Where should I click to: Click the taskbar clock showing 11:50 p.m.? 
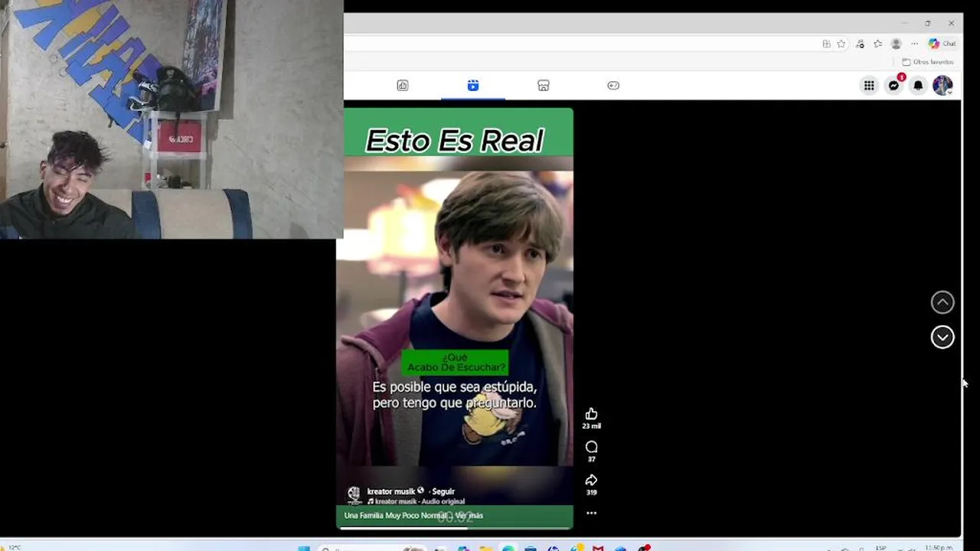tap(939, 548)
